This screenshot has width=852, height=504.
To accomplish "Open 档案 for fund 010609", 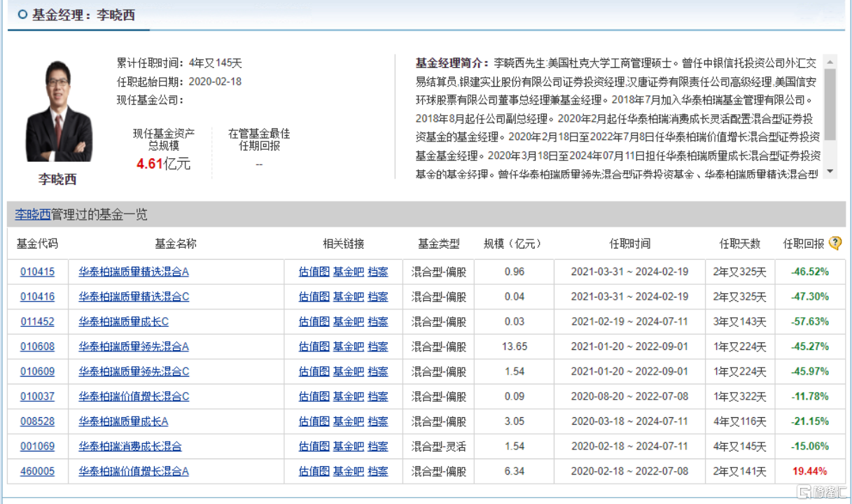I will coord(378,372).
